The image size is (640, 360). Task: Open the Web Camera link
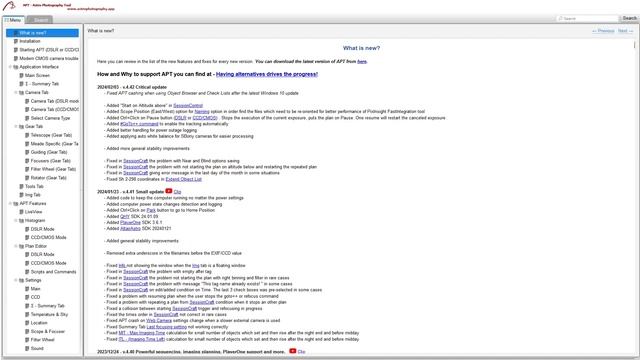(x=159, y=321)
